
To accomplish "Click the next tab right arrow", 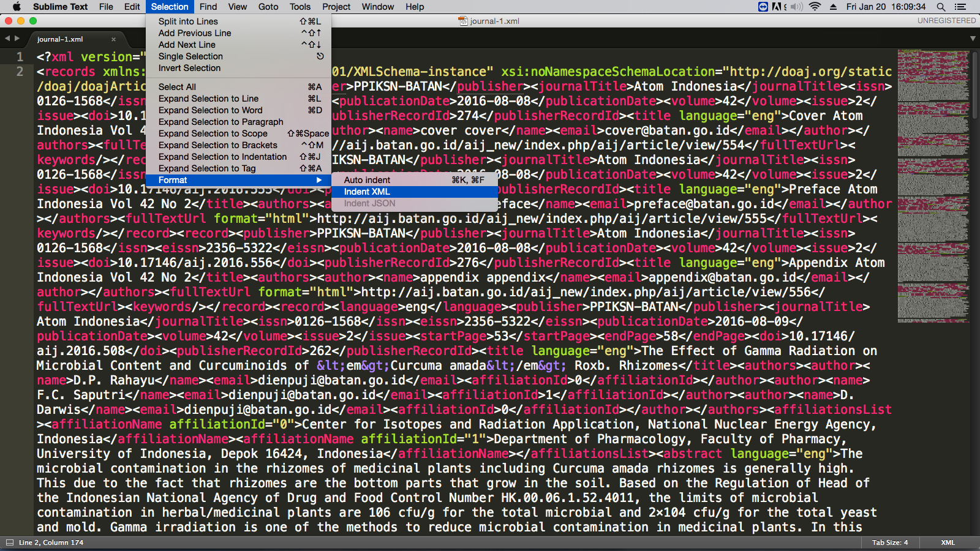I will 17,39.
